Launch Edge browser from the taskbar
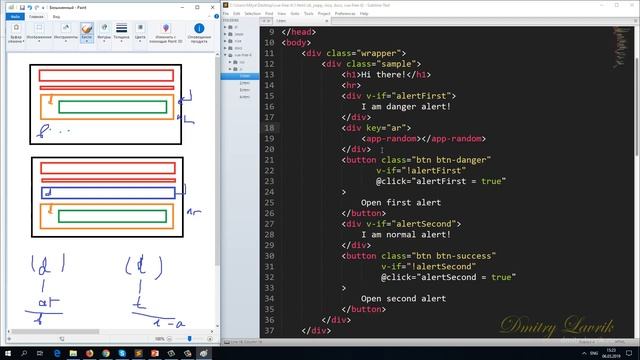Viewport: 640px width, 360px height. pos(57,353)
